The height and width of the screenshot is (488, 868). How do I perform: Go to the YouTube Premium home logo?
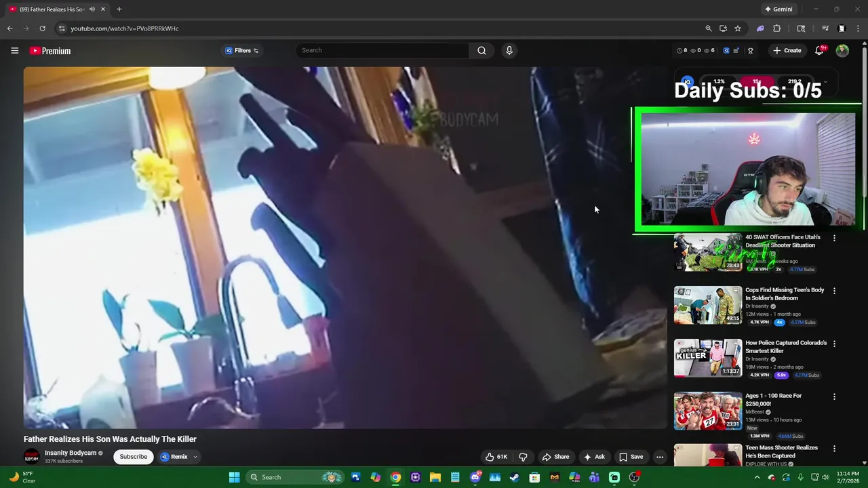pyautogui.click(x=50, y=51)
